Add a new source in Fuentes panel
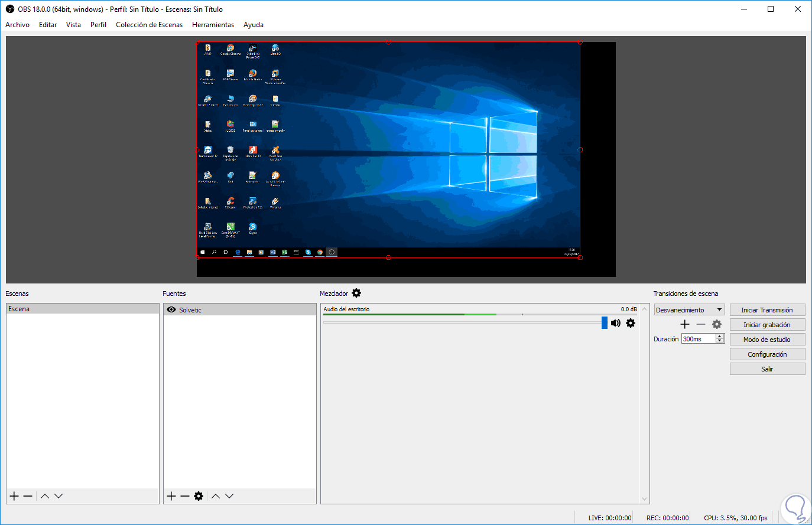Viewport: 812px width, 525px height. pos(171,496)
